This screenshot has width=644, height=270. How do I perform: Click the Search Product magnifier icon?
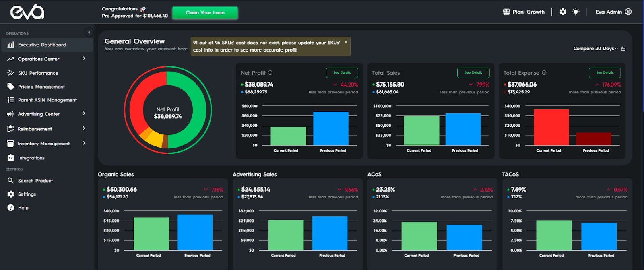click(x=10, y=181)
